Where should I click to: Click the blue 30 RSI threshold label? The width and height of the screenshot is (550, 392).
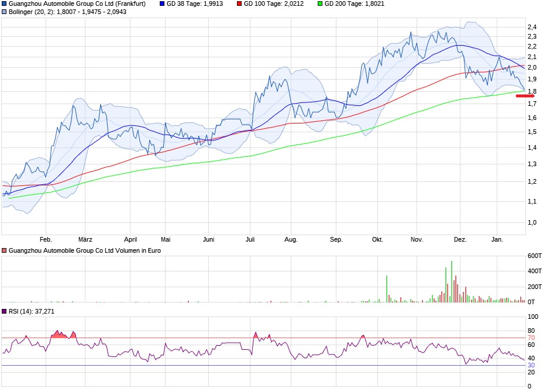[531, 366]
